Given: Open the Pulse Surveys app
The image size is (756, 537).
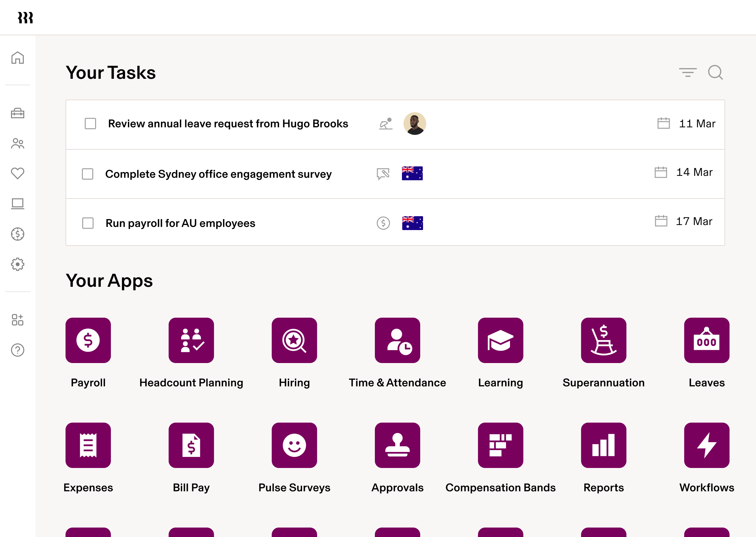Looking at the screenshot, I should point(294,445).
